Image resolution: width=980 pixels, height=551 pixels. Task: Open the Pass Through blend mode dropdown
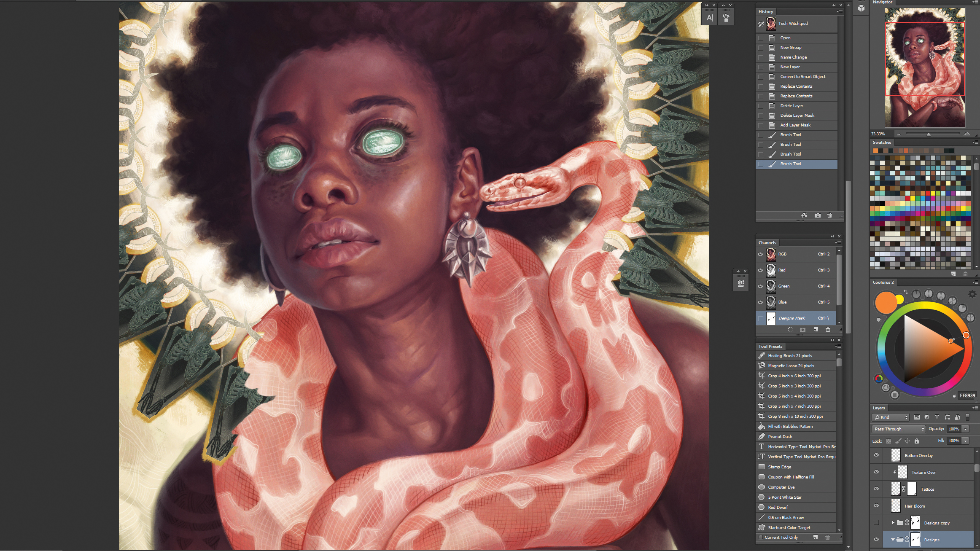coord(898,429)
